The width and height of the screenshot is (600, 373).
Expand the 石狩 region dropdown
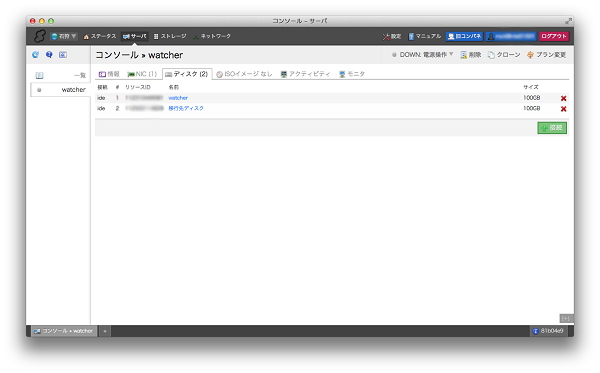64,36
